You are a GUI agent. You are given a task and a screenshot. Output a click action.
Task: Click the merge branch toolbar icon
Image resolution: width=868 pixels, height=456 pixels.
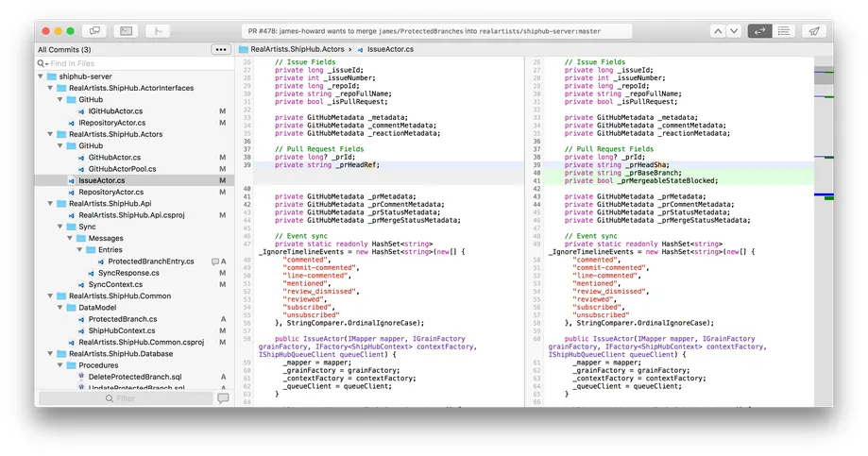[x=158, y=31]
